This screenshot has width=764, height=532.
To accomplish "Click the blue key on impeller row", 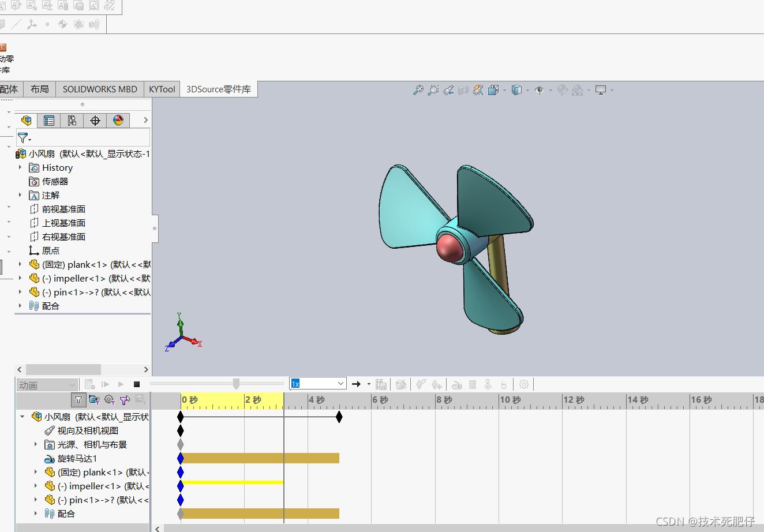I will click(181, 486).
